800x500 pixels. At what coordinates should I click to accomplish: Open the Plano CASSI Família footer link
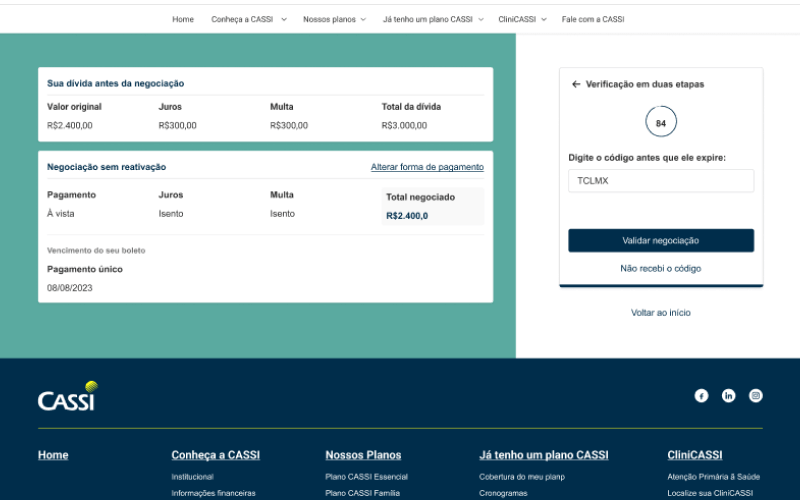[x=362, y=493]
